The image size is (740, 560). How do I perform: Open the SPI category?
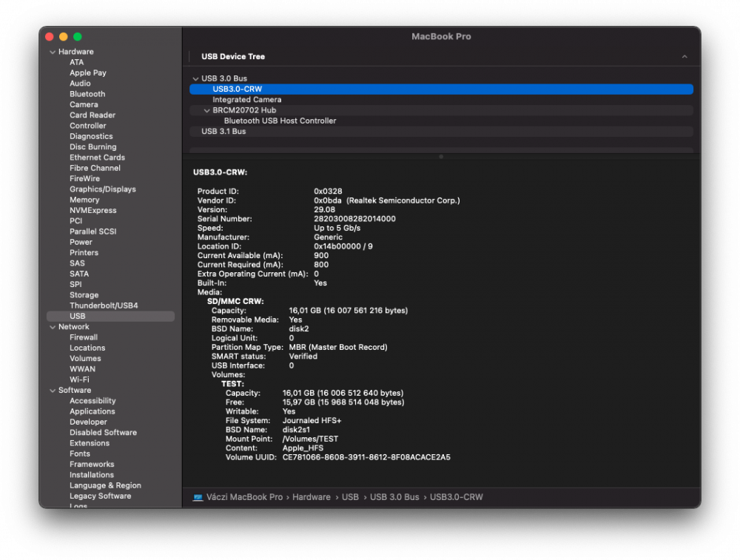point(75,285)
